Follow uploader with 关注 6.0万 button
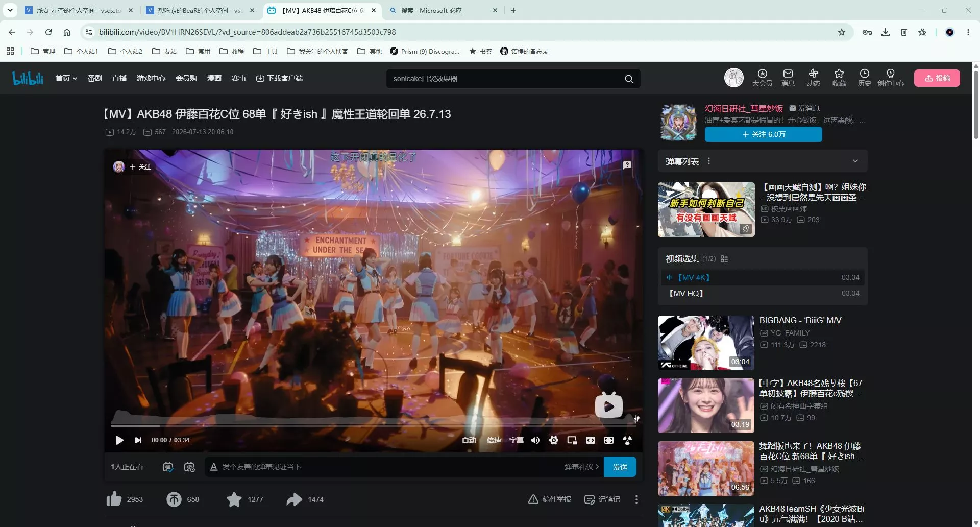Screen dimensions: 980x527 tap(763, 134)
